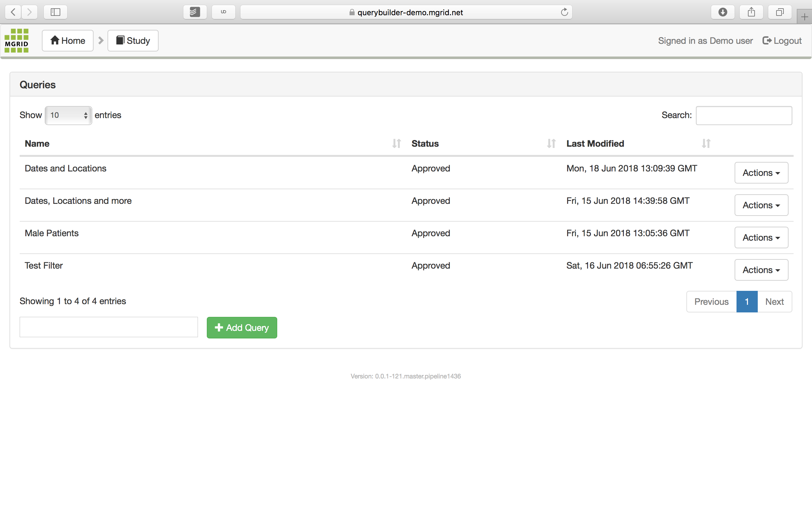The width and height of the screenshot is (812, 508).
Task: Select the 'Male Patients' query name
Action: click(52, 233)
